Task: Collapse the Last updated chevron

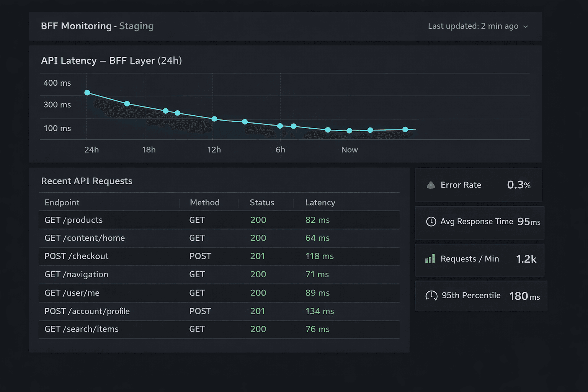Action: tap(525, 27)
